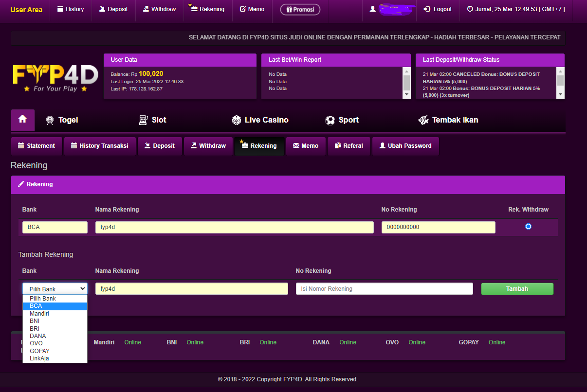The height and width of the screenshot is (392, 587).
Task: Open the Sport soccer ball icon
Action: coord(330,120)
